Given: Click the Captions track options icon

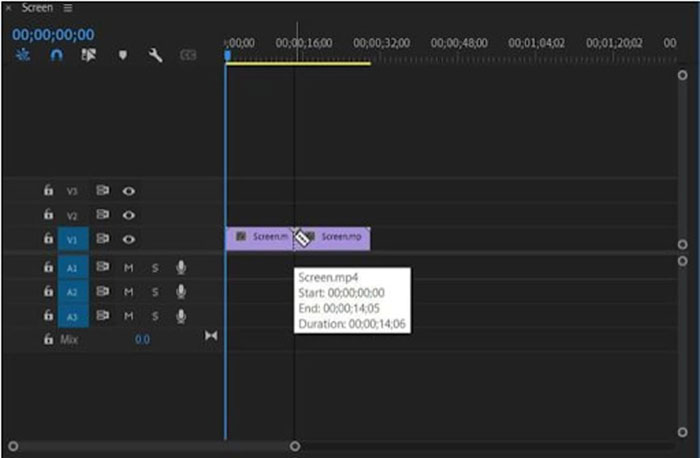Looking at the screenshot, I should pyautogui.click(x=188, y=56).
